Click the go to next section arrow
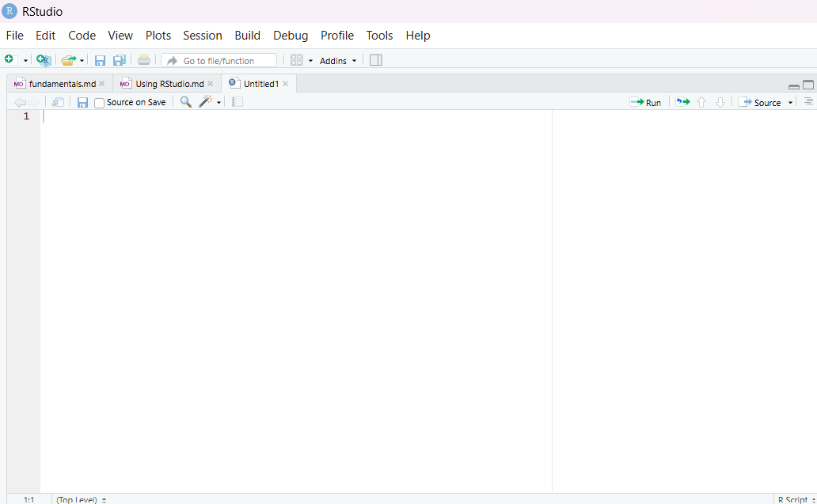Image resolution: width=817 pixels, height=504 pixels. [x=720, y=103]
